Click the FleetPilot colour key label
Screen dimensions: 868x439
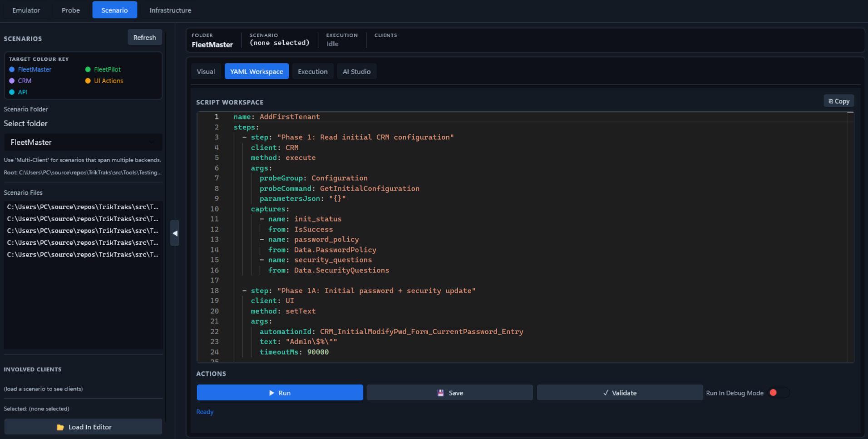point(107,69)
